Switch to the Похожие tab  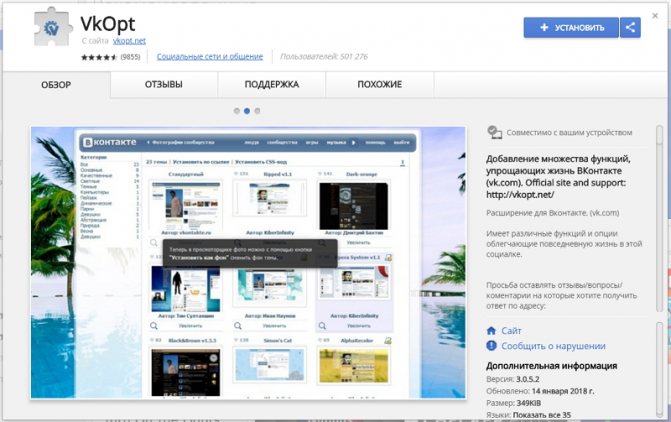tap(380, 84)
